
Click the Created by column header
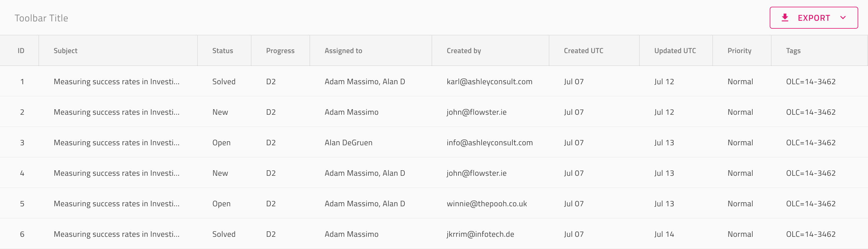[464, 51]
